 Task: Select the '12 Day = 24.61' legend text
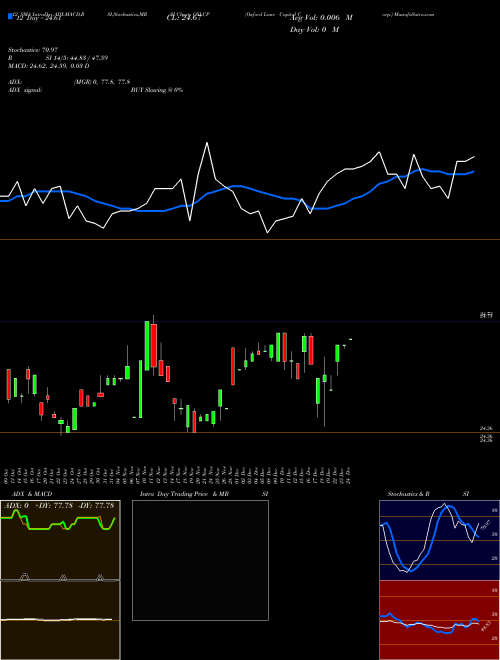[37, 18]
